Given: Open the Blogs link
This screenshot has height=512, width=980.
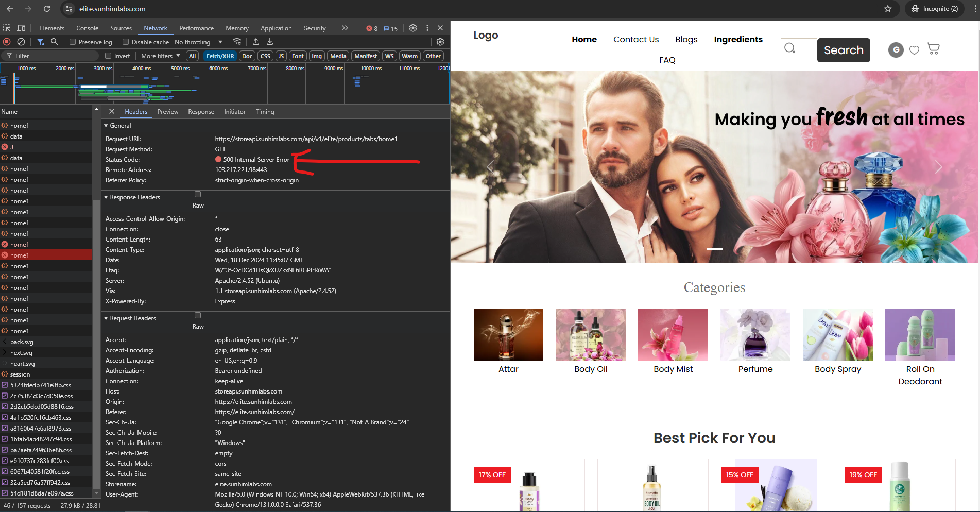Looking at the screenshot, I should [x=686, y=39].
